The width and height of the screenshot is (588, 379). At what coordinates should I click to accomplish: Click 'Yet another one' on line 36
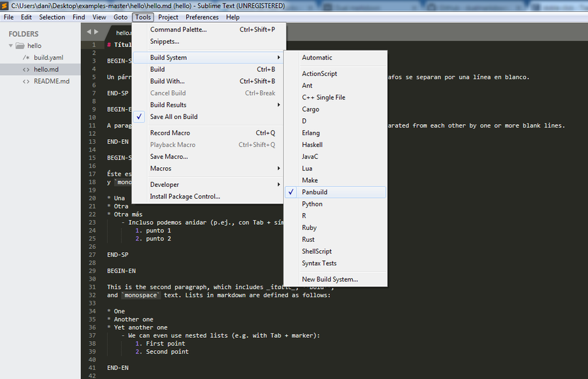click(140, 327)
